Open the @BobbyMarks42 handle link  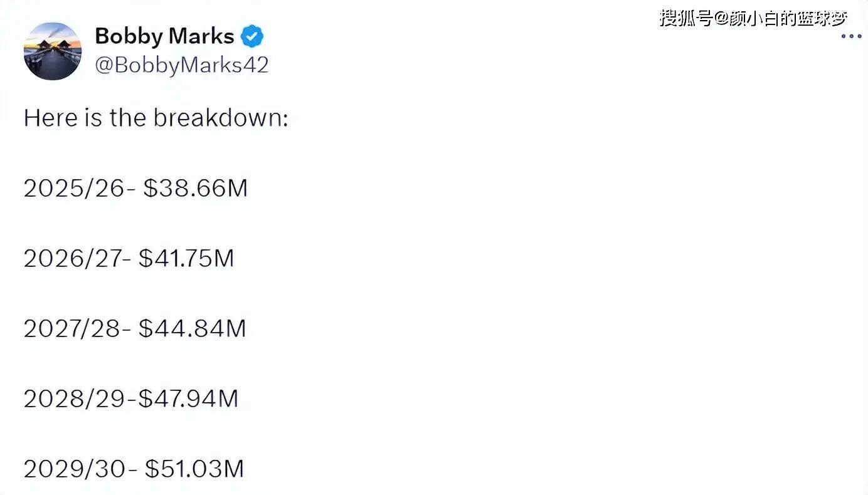coord(181,65)
